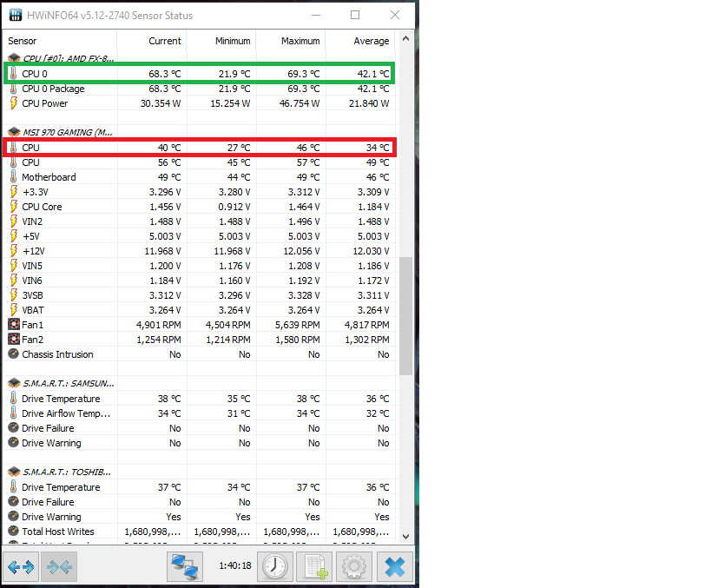711x588 pixels.
Task: Open the network remote monitoring icon
Action: tap(185, 566)
